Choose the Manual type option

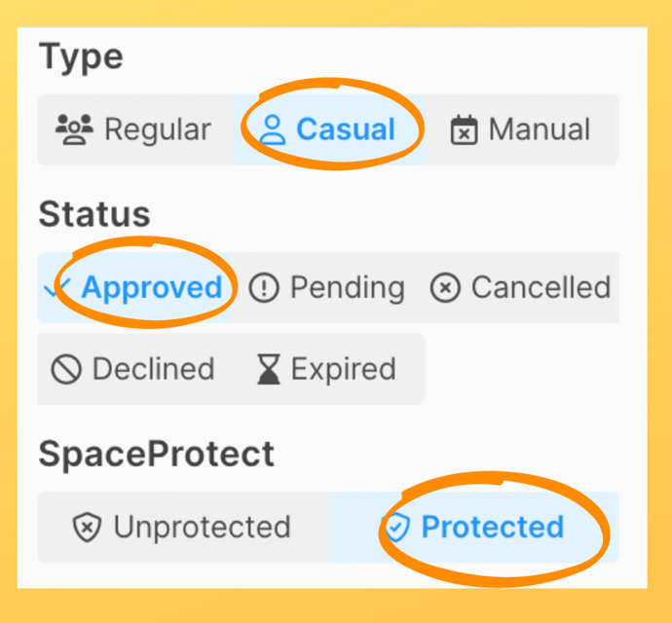[x=522, y=129]
